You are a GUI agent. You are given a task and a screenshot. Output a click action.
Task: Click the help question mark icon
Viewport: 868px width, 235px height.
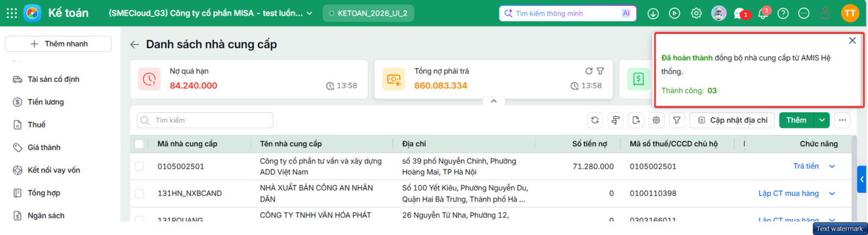tap(783, 14)
